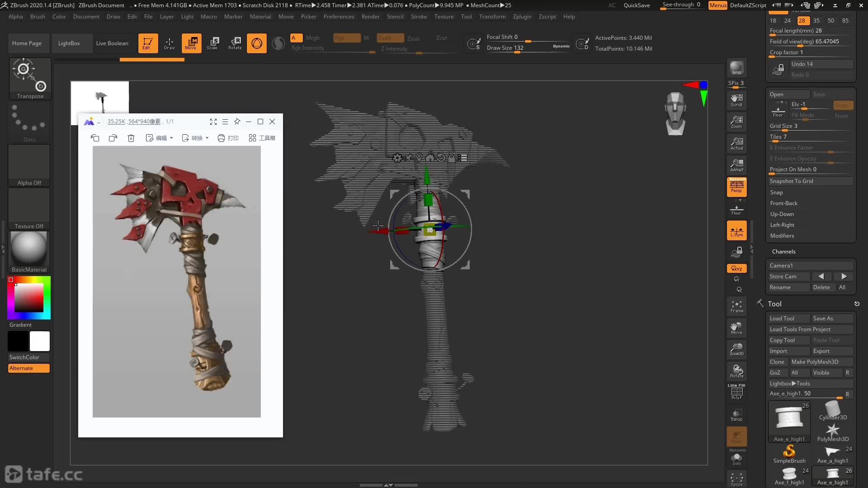Click the gizmo home reset icon

[429, 158]
